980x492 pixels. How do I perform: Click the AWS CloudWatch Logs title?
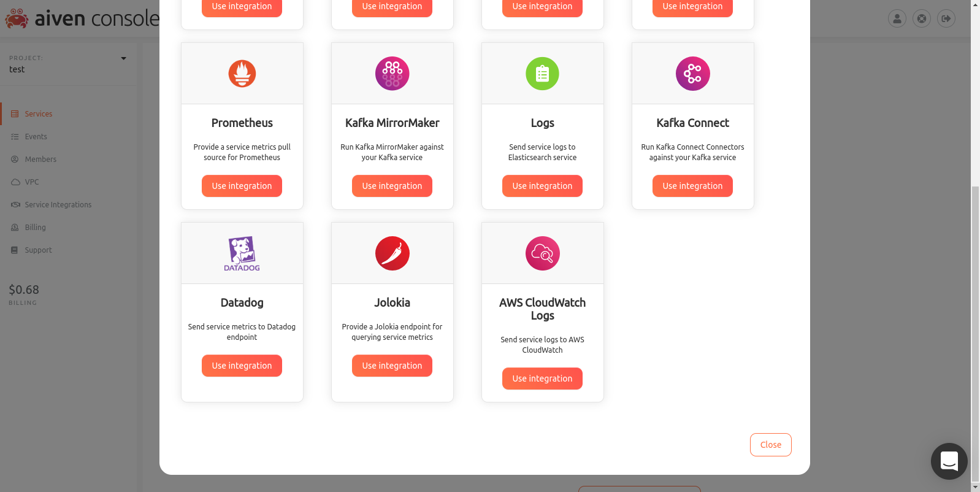[x=542, y=309]
